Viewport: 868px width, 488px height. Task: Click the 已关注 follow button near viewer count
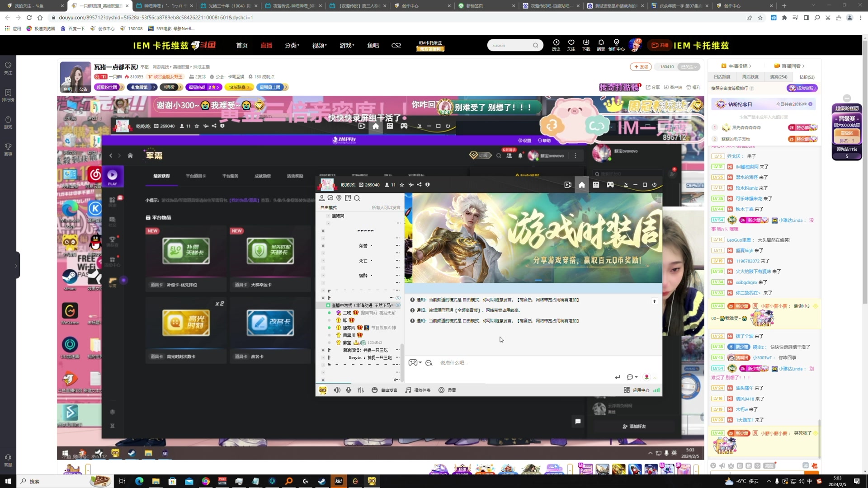coord(689,66)
